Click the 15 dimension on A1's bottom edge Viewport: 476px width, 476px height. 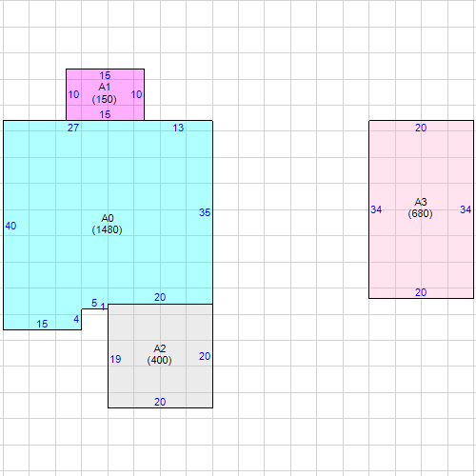tap(105, 114)
